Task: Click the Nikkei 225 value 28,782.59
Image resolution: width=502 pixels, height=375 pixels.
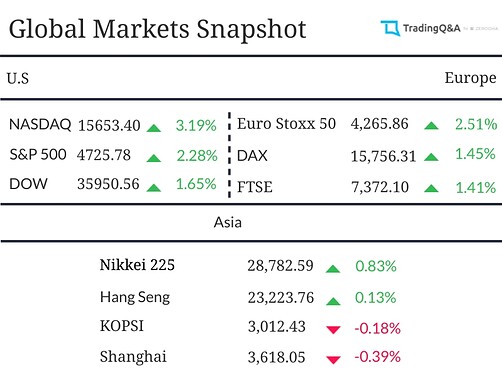Action: [280, 266]
